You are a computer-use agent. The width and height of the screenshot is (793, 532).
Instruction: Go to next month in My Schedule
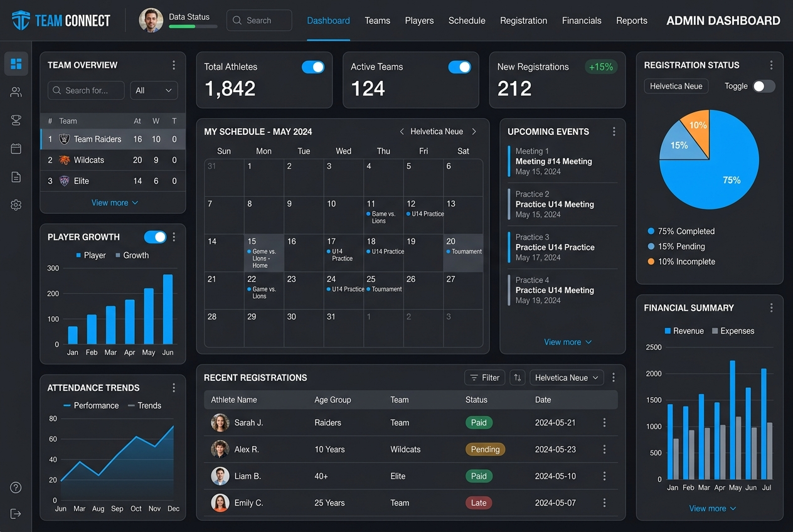(x=474, y=132)
